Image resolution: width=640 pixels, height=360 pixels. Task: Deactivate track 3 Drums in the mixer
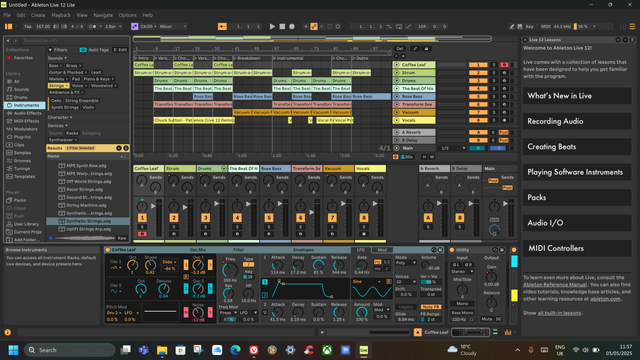[x=205, y=218]
